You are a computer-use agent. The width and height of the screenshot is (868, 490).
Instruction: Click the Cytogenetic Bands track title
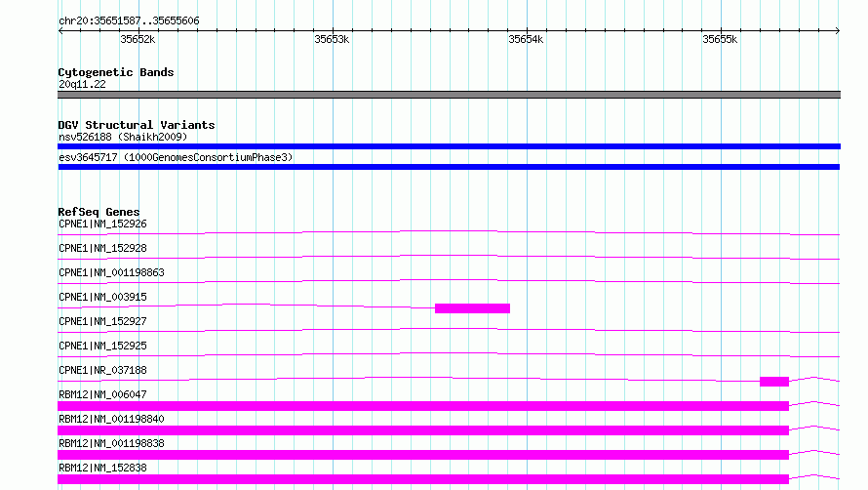click(116, 72)
